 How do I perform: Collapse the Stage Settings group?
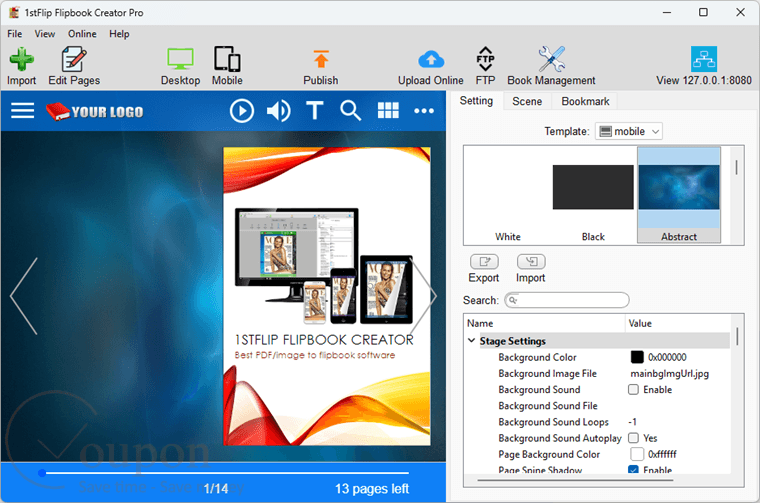pos(471,341)
